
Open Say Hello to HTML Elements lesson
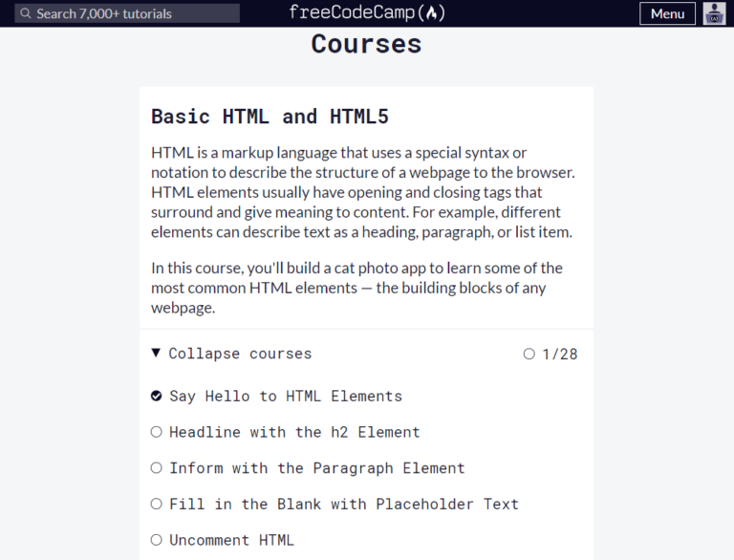point(286,397)
